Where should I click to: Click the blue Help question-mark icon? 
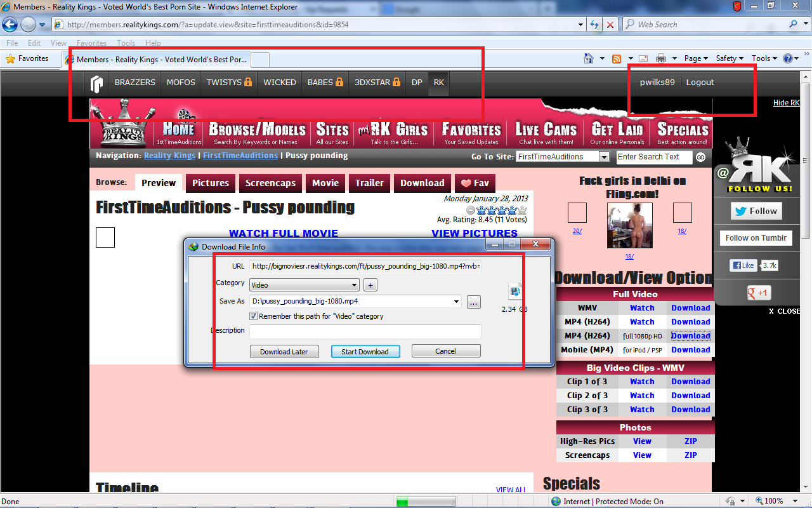pyautogui.click(x=788, y=58)
